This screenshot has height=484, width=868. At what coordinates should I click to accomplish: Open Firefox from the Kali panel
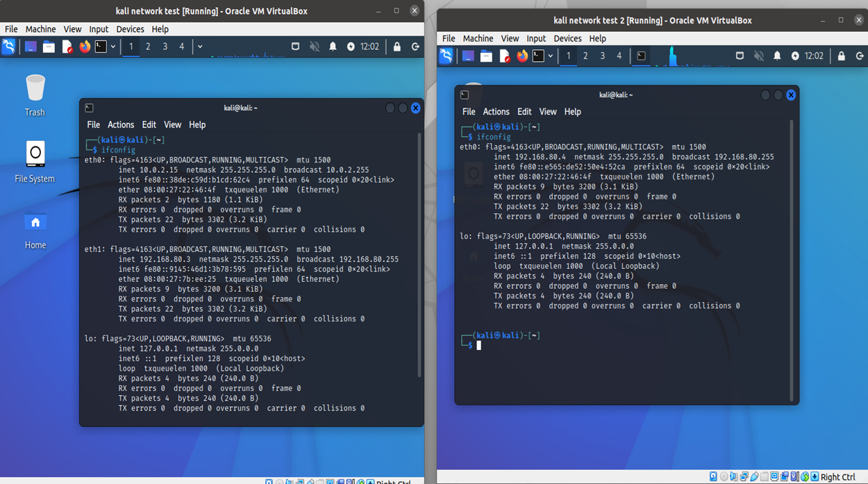click(83, 47)
